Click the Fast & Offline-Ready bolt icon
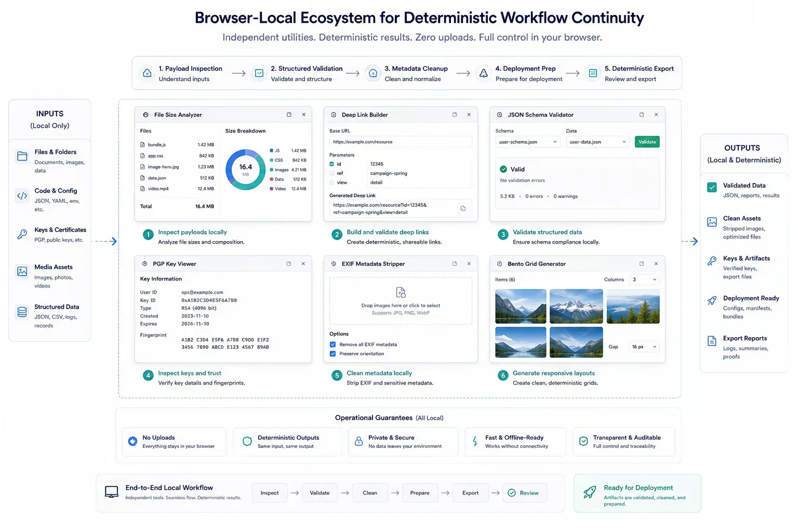 coord(475,441)
